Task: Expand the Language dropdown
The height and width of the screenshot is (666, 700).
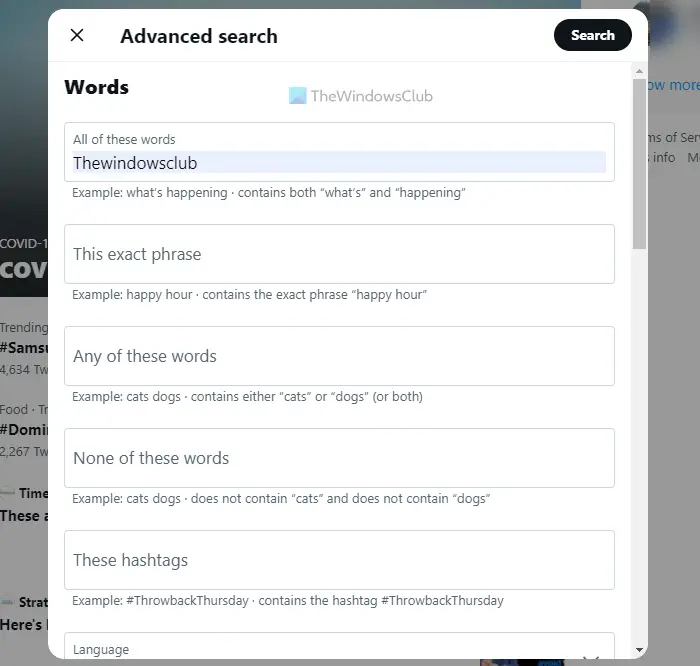Action: pyautogui.click(x=339, y=648)
